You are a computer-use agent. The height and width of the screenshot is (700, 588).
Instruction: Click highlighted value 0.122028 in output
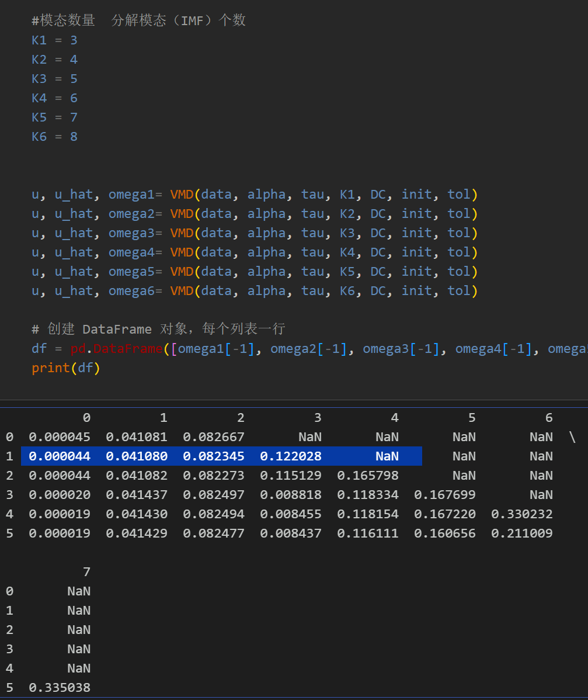coord(290,456)
